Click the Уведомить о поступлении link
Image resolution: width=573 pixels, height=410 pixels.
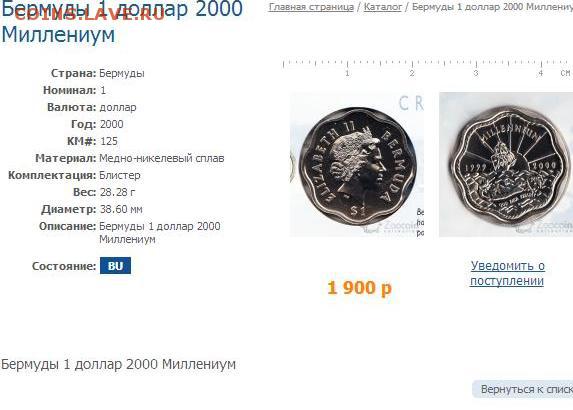pyautogui.click(x=507, y=273)
